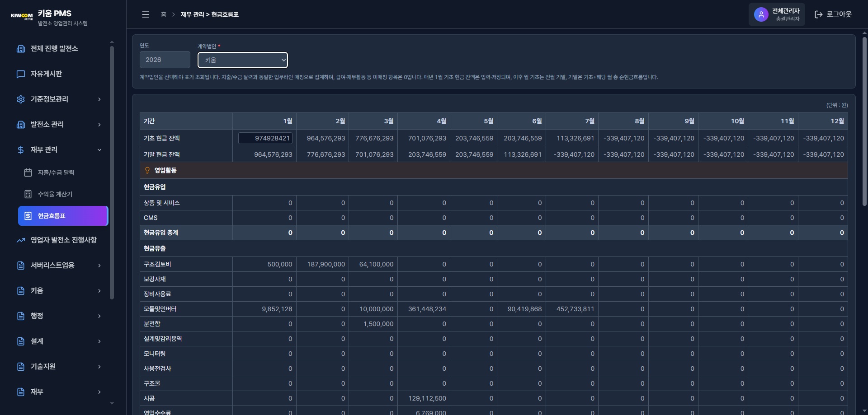The image size is (868, 415).
Task: Click the 영업활동 lightbulb icon
Action: click(147, 170)
